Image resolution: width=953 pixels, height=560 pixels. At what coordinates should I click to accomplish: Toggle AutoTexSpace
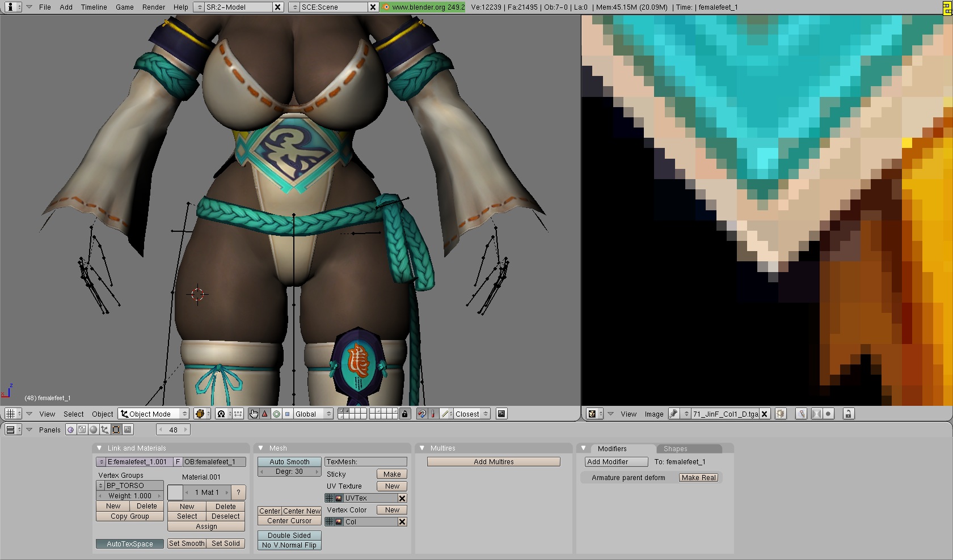coord(130,544)
